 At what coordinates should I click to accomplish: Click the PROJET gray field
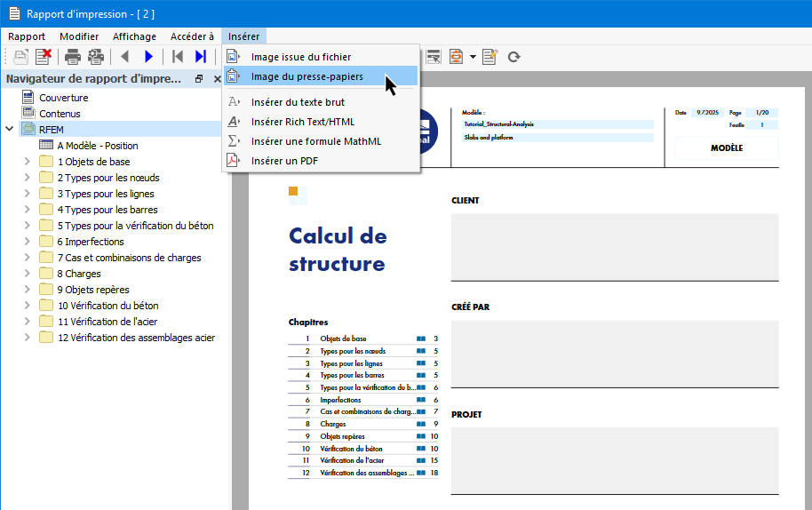615,460
